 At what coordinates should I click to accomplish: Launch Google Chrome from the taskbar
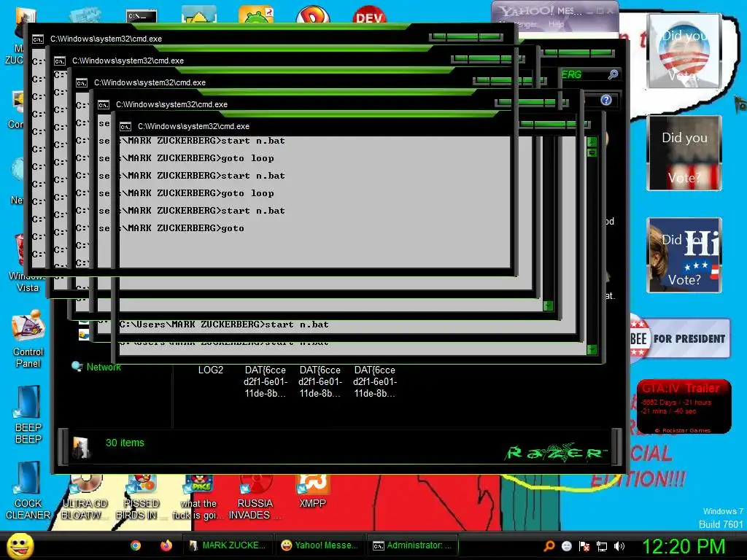point(136,545)
